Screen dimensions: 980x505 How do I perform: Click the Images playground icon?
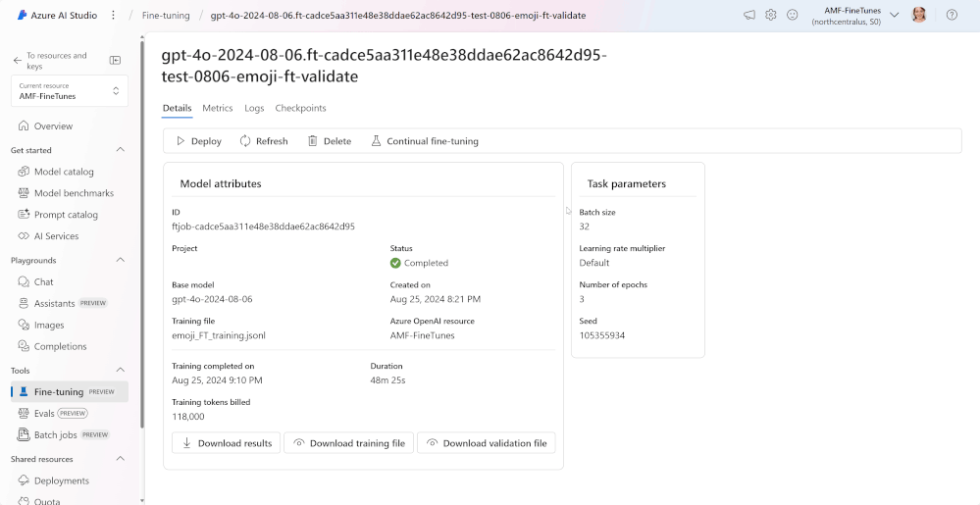tap(24, 325)
